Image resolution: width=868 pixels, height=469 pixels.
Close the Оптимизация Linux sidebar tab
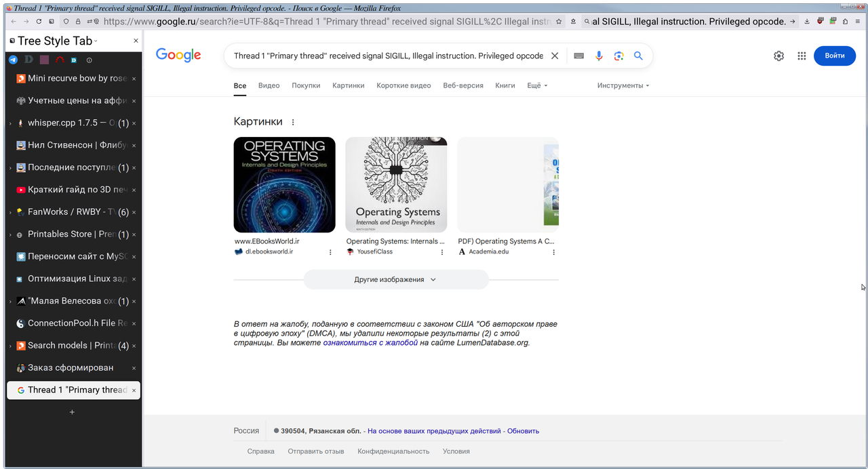tap(134, 279)
